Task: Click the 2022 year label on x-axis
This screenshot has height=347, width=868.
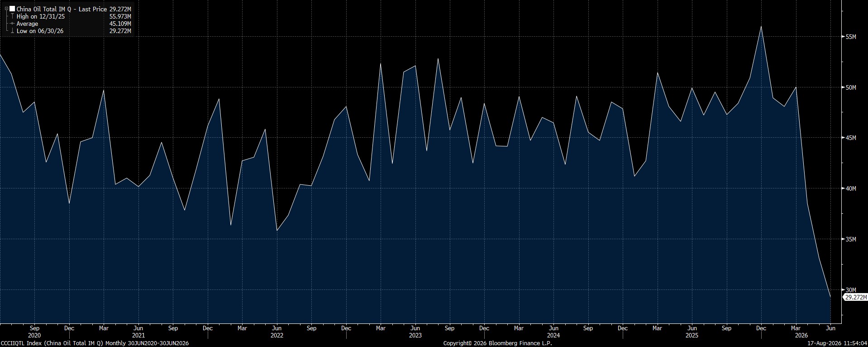Action: coord(277,336)
